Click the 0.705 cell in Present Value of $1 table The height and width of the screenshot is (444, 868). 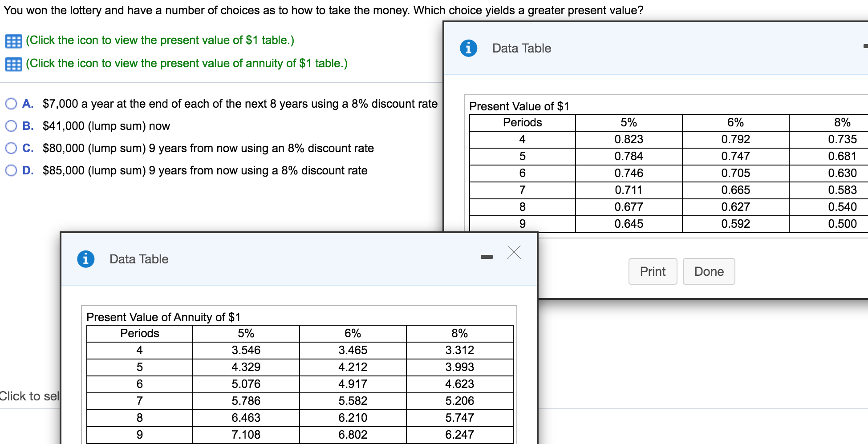[x=736, y=173]
